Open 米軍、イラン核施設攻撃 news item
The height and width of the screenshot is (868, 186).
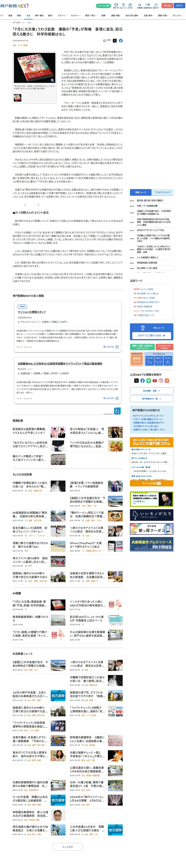(147, 206)
